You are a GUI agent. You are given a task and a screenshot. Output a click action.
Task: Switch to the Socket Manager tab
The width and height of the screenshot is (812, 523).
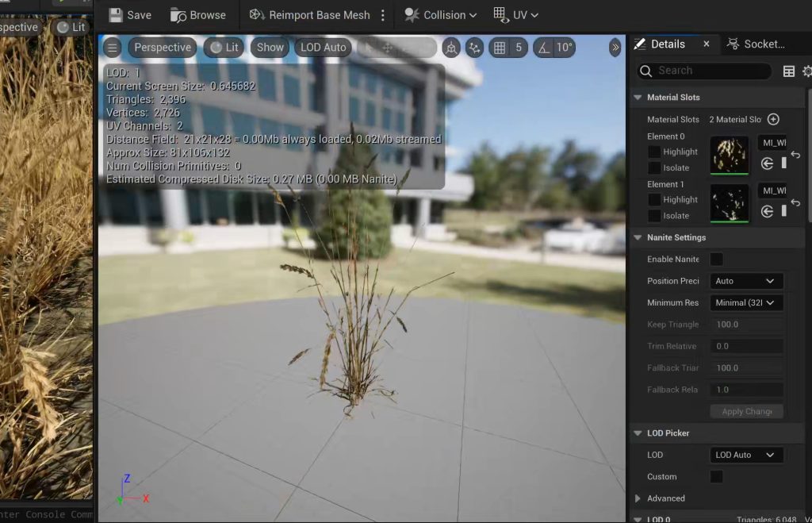tap(756, 44)
